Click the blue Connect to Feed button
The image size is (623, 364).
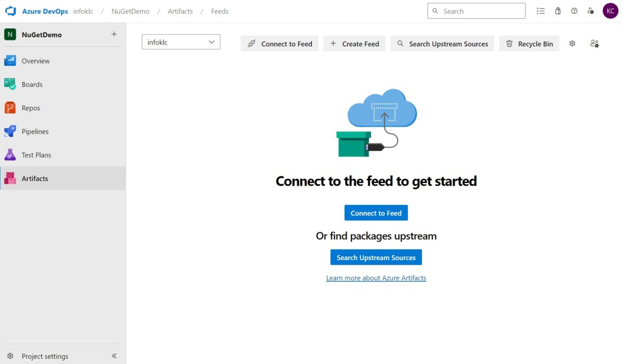pos(376,212)
